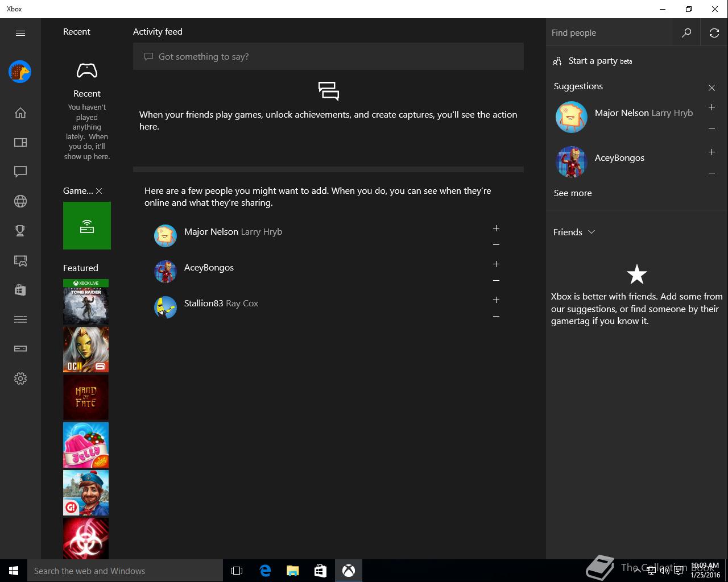Remove Stallion83 suggestion from feed
Screen dimensions: 728x582
coord(496,317)
